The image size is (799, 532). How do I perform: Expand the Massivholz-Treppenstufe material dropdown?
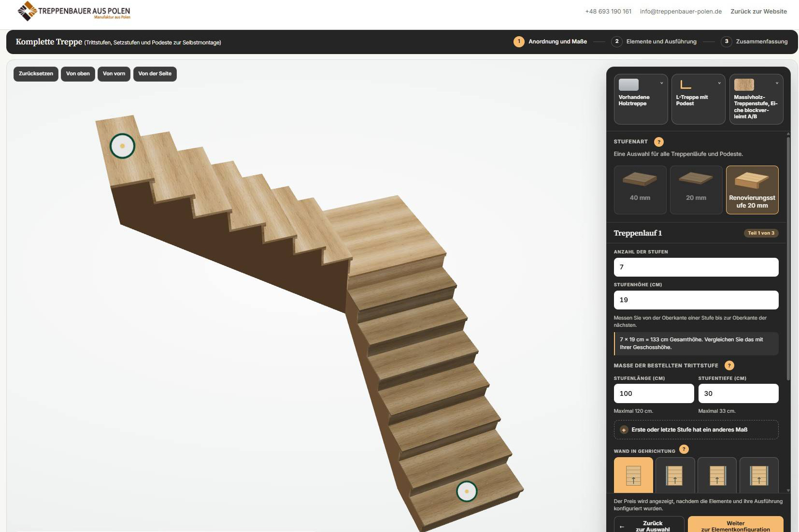tap(777, 83)
